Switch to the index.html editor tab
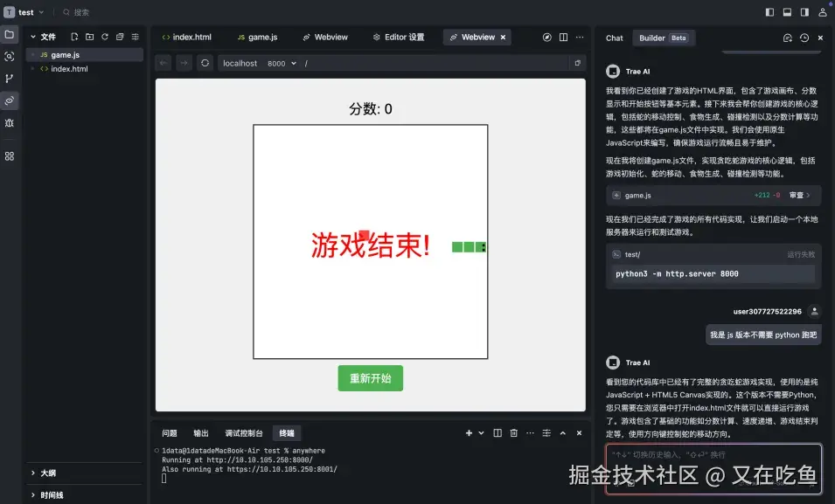 186,38
